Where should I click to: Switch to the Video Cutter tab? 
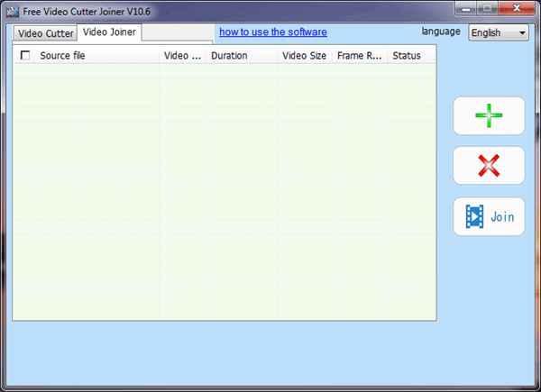point(45,33)
